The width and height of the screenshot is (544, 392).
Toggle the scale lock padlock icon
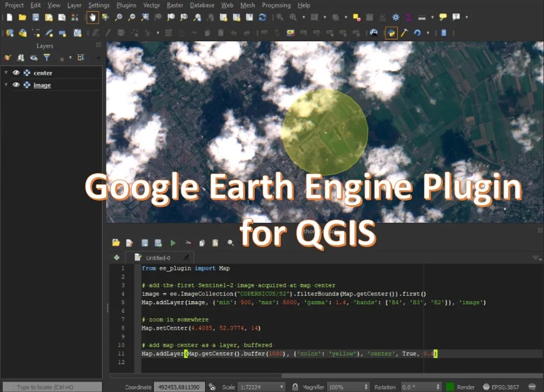pyautogui.click(x=295, y=387)
